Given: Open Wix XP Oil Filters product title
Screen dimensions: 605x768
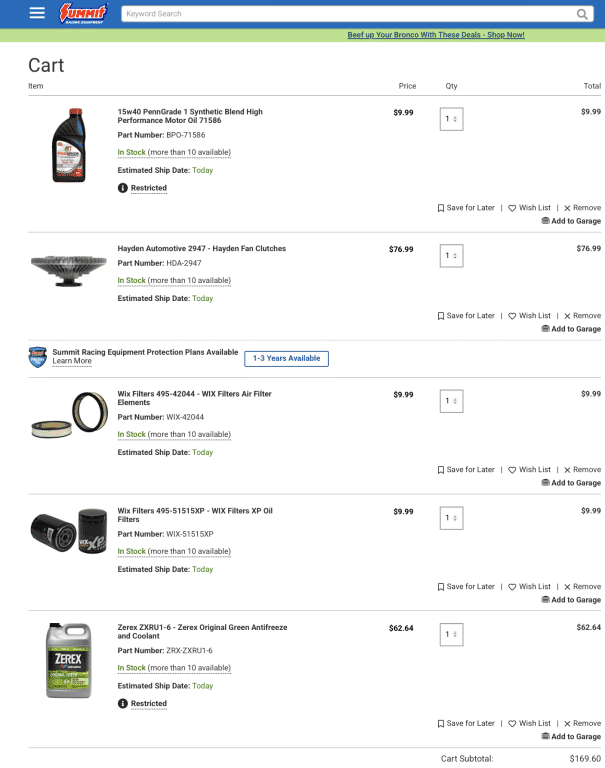Looking at the screenshot, I should tap(195, 515).
